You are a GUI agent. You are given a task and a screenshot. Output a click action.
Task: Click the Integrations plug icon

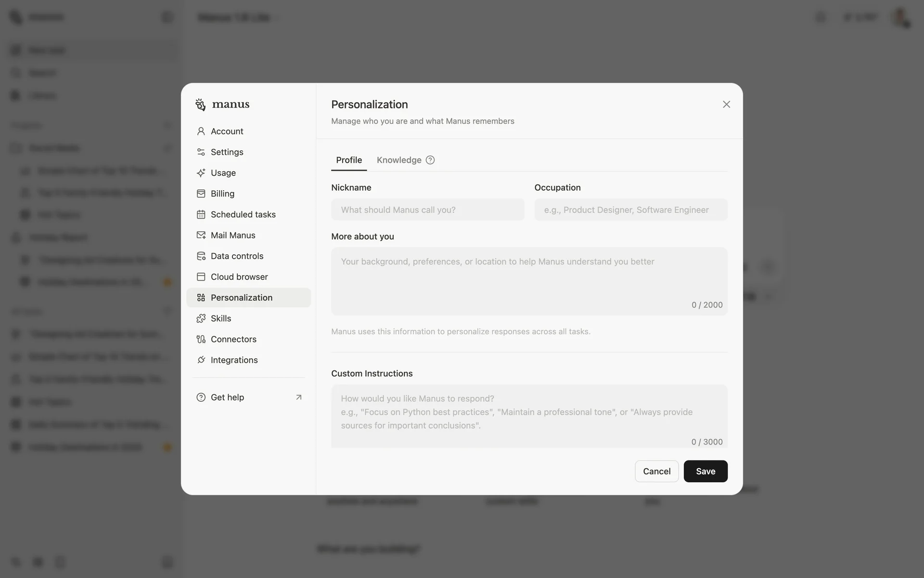click(x=201, y=360)
